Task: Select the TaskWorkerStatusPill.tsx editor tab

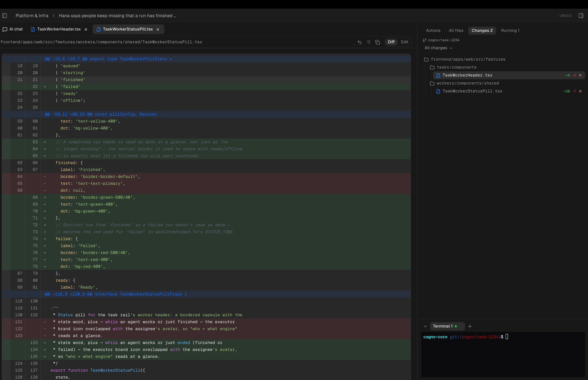Action: pyautogui.click(x=128, y=29)
